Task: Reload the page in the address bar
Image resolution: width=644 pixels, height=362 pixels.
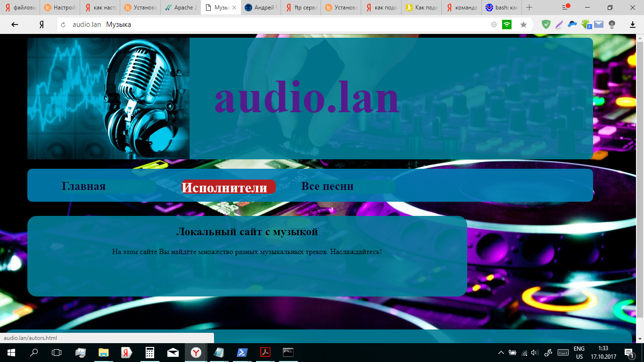Action: coord(63,25)
